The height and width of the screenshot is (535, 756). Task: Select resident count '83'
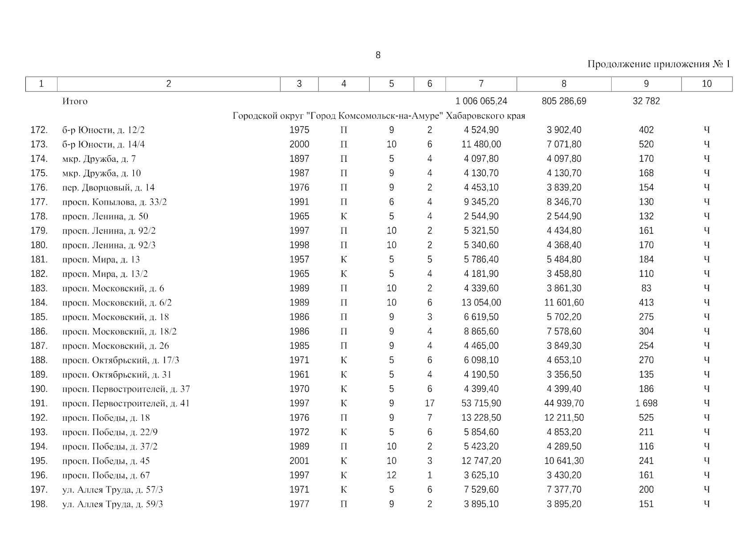(x=646, y=288)
